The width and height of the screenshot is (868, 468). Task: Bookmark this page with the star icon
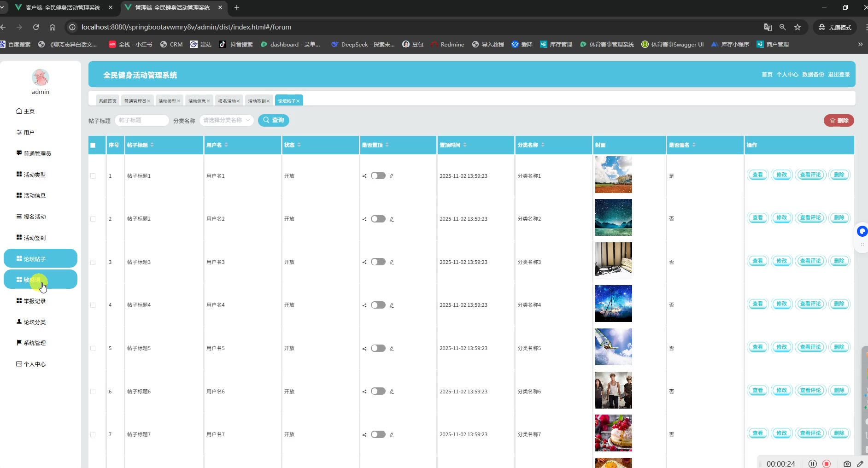(798, 27)
